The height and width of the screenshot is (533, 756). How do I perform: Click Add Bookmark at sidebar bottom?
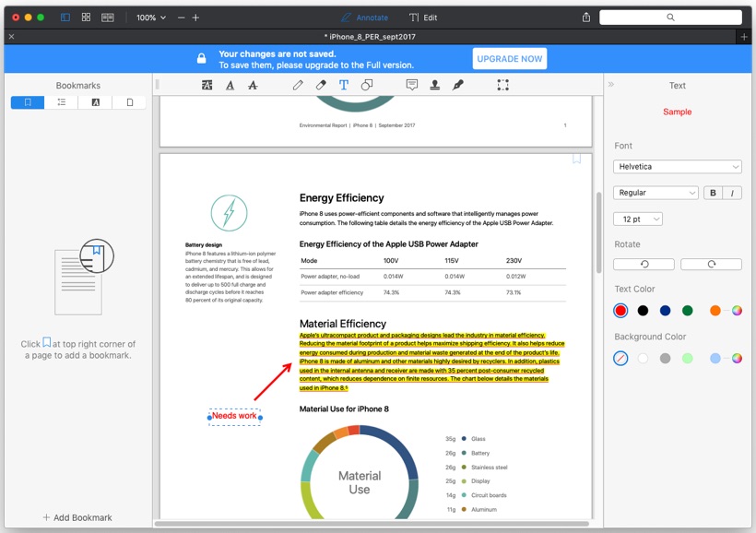pyautogui.click(x=77, y=517)
